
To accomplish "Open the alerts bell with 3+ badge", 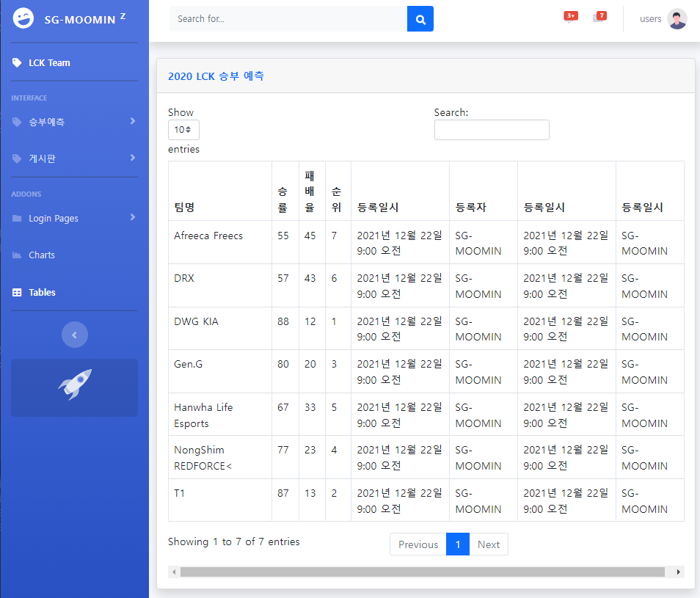I will (x=570, y=18).
